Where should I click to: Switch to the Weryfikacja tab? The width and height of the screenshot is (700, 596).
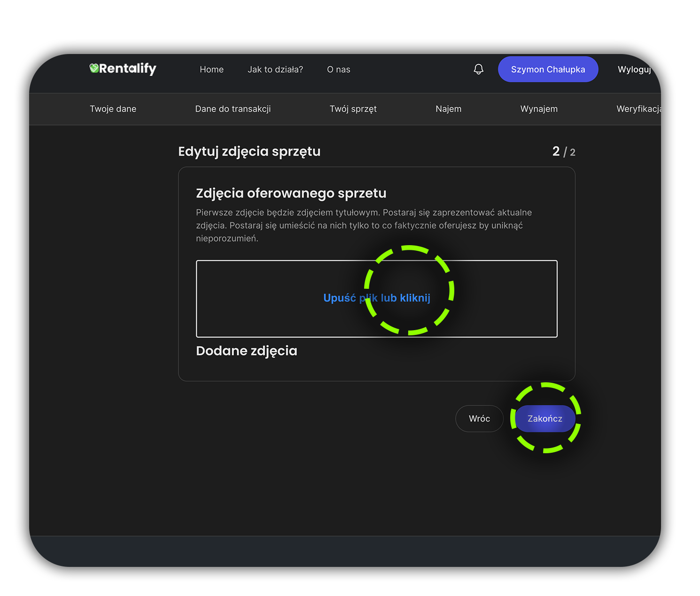[638, 109]
